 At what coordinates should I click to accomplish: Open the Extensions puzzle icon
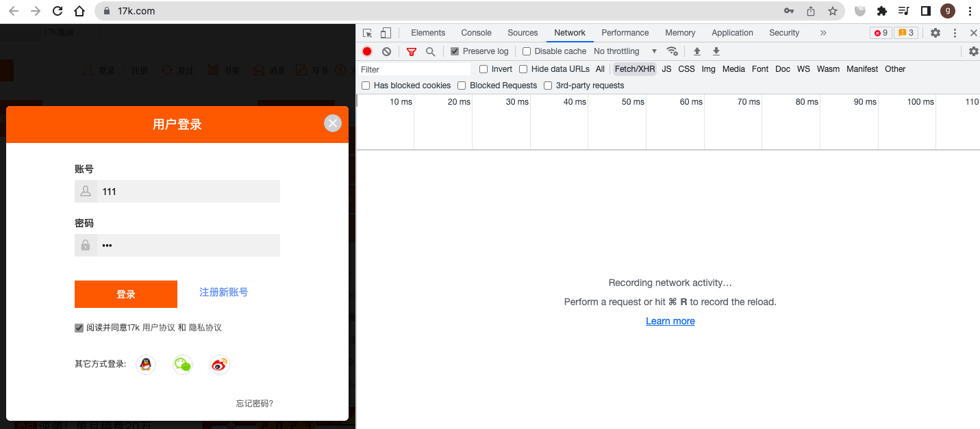(882, 11)
